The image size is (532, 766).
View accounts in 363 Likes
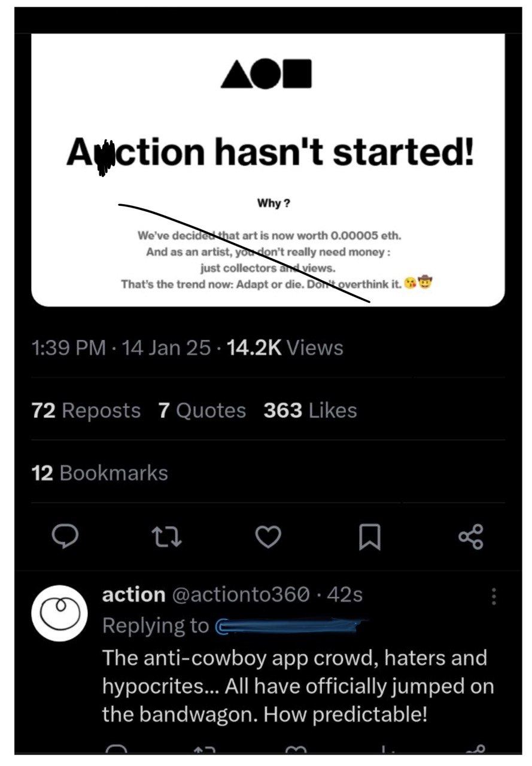point(309,410)
